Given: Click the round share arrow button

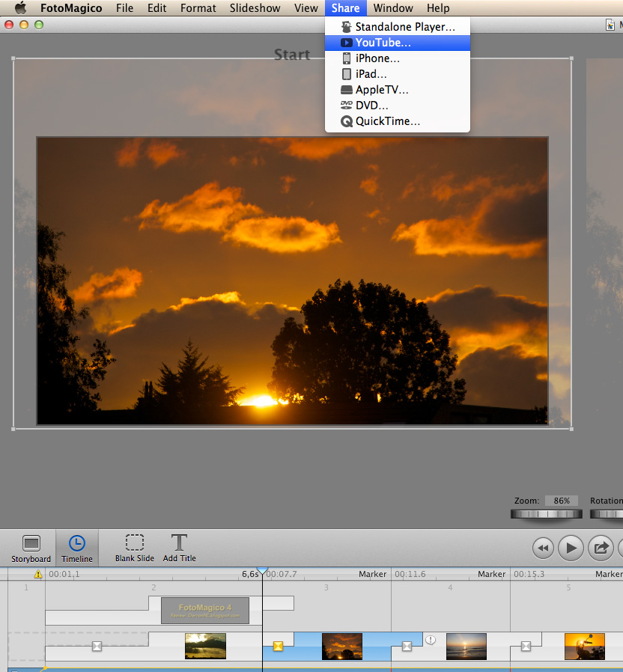Looking at the screenshot, I should (x=601, y=548).
